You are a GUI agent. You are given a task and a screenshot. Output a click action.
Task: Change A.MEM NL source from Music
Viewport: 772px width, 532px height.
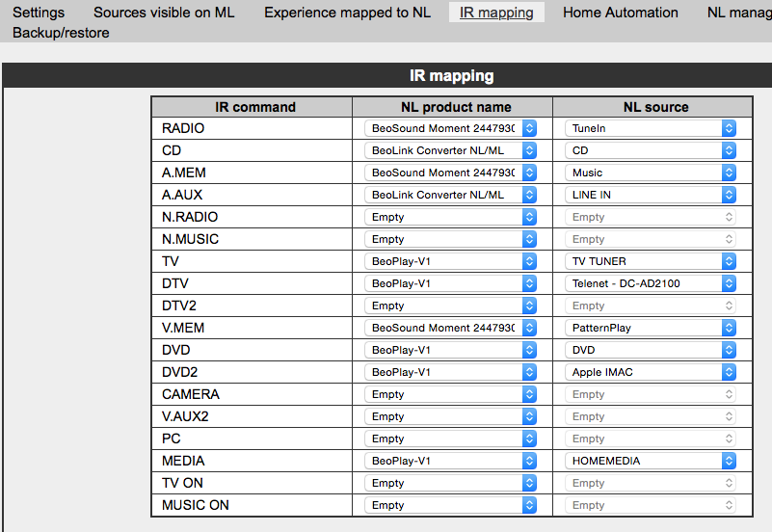[x=651, y=173]
